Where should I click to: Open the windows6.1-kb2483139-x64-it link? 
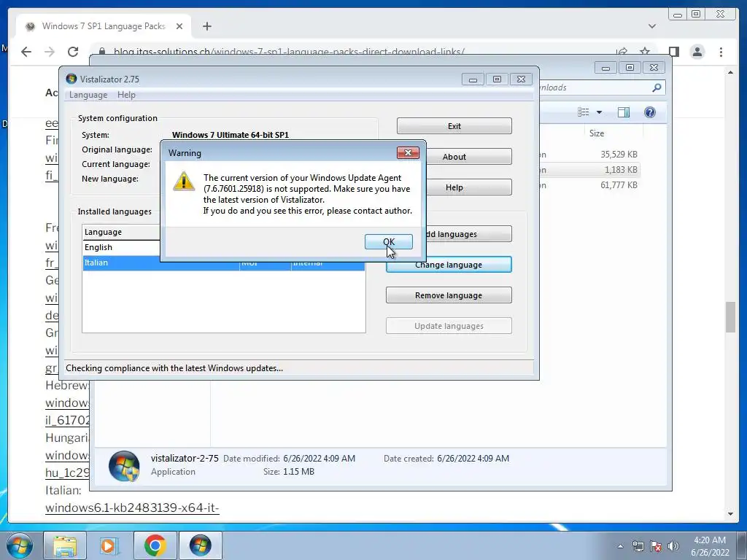(x=132, y=508)
